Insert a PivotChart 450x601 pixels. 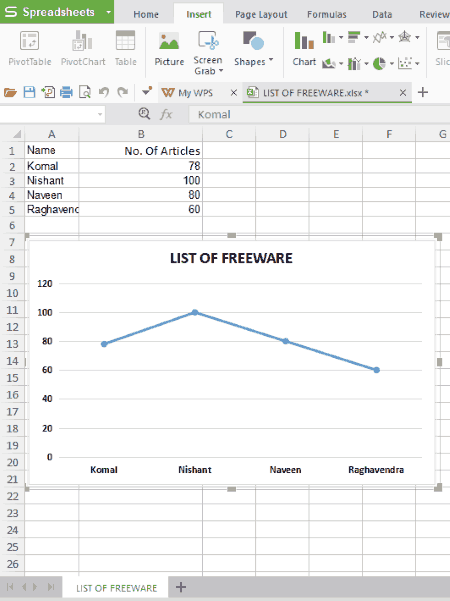[x=83, y=48]
